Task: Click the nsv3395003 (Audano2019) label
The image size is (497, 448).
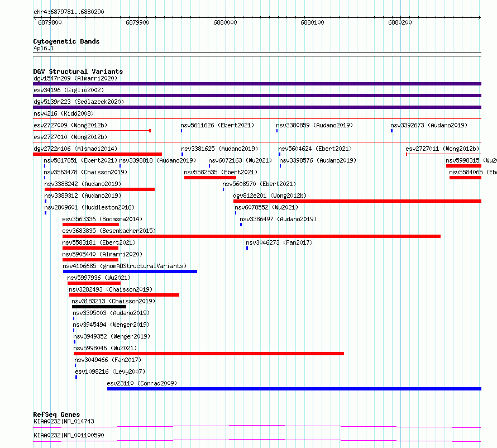Action: pyautogui.click(x=111, y=313)
